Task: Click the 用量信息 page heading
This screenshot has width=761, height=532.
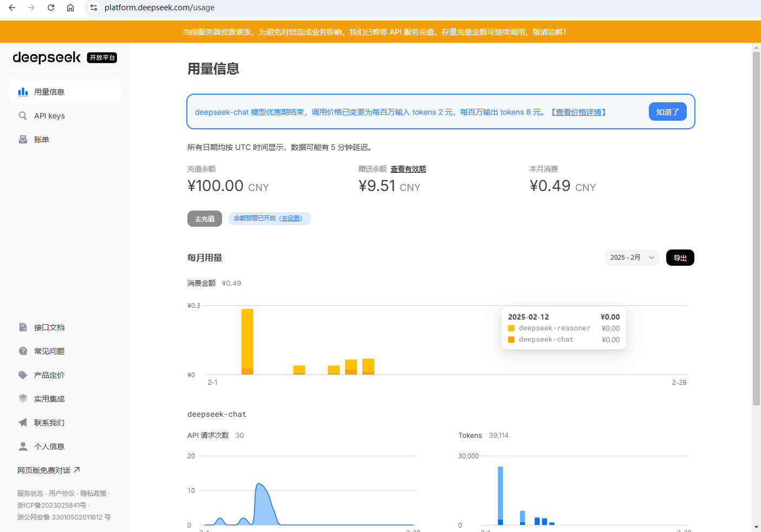Action: click(x=213, y=69)
